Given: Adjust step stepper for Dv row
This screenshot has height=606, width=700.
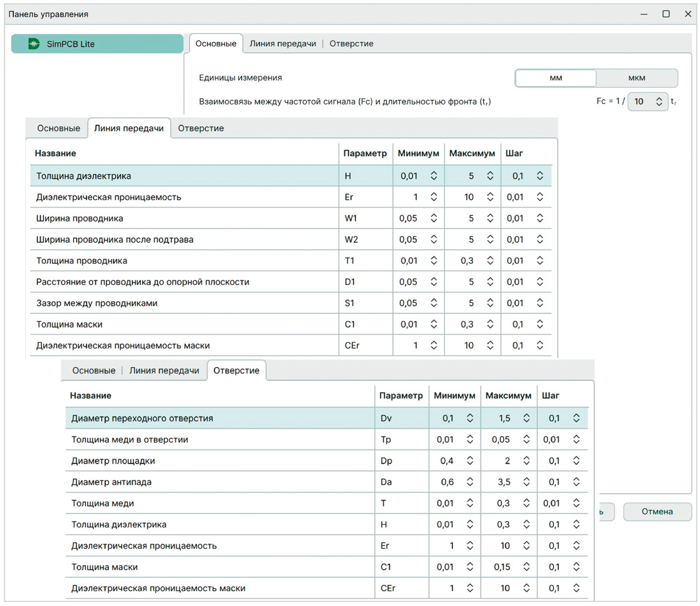Looking at the screenshot, I should 576,418.
